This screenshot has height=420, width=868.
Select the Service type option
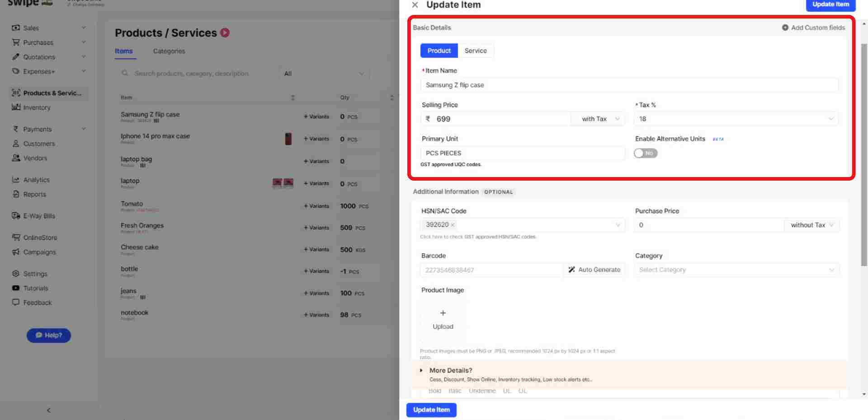click(476, 51)
